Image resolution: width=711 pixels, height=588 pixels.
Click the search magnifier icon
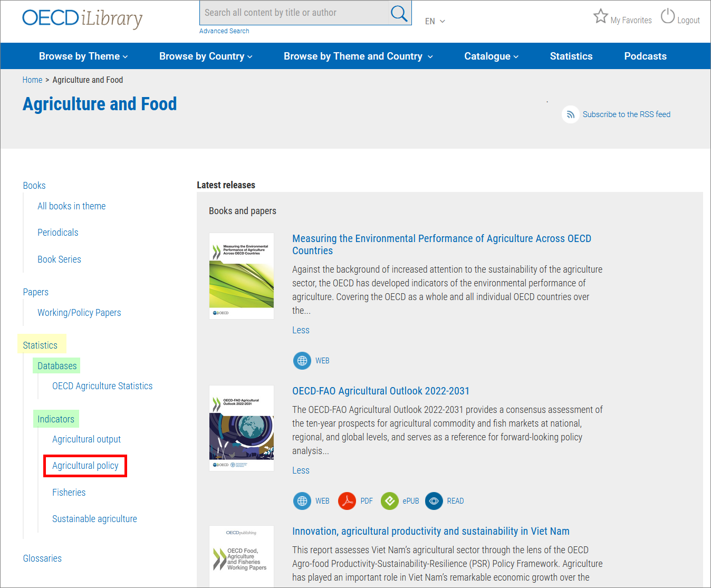click(x=399, y=13)
